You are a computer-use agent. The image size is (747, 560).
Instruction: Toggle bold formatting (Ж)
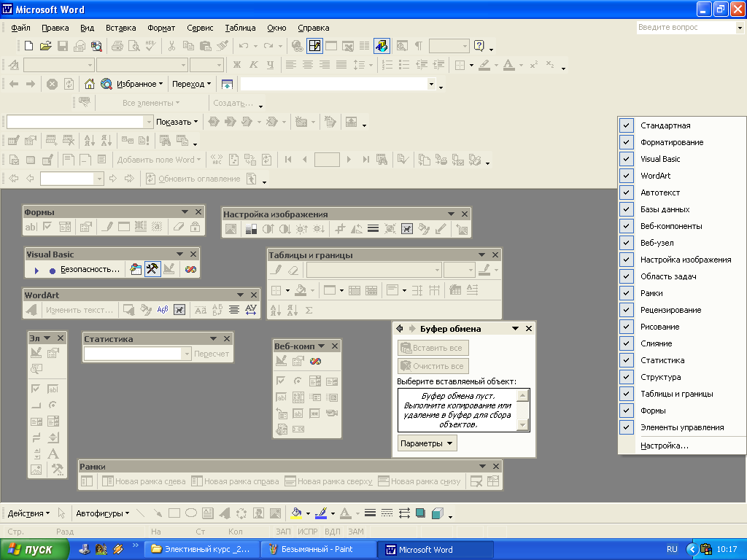pyautogui.click(x=237, y=65)
